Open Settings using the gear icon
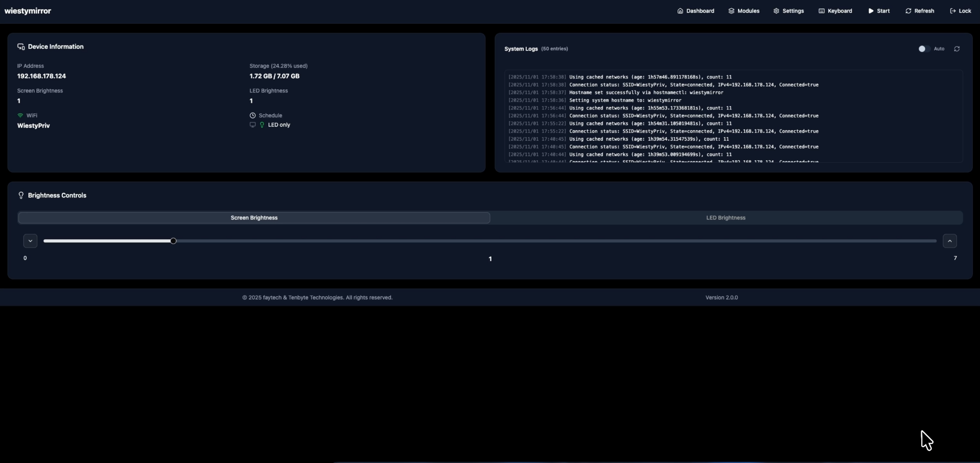 click(x=788, y=11)
